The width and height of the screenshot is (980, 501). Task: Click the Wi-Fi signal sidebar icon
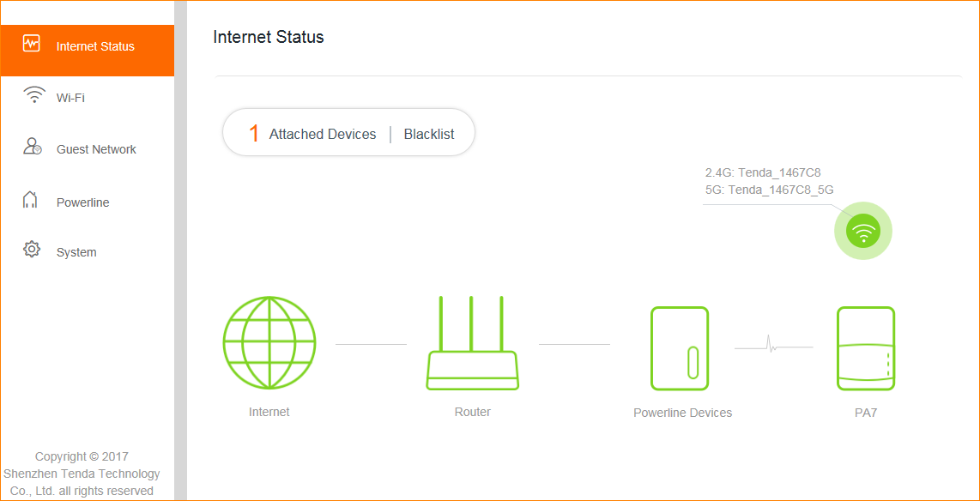coord(33,95)
